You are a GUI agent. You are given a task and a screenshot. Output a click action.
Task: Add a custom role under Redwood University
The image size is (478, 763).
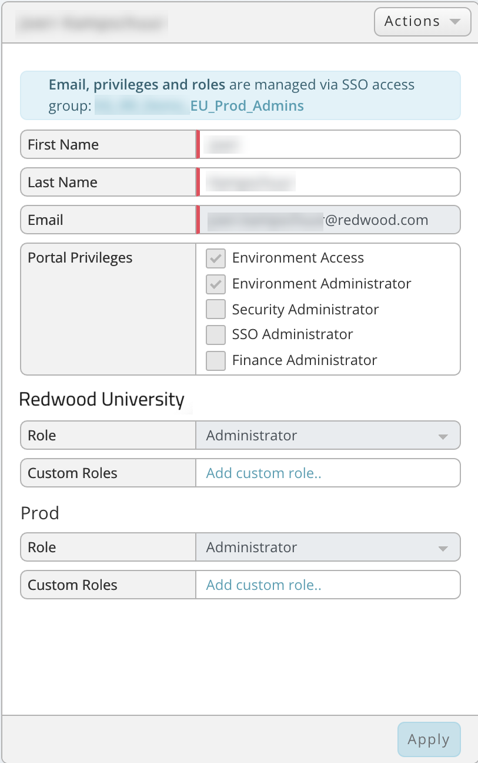(x=263, y=473)
